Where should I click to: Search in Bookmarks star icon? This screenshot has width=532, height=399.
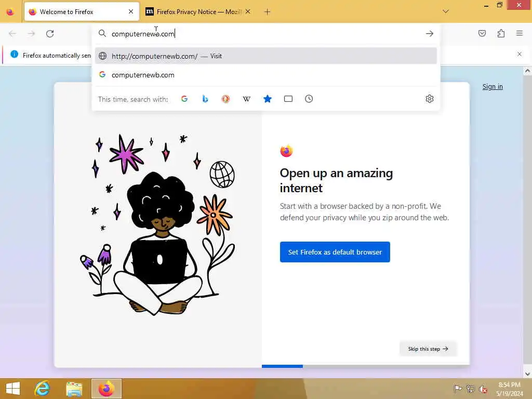coord(268,99)
